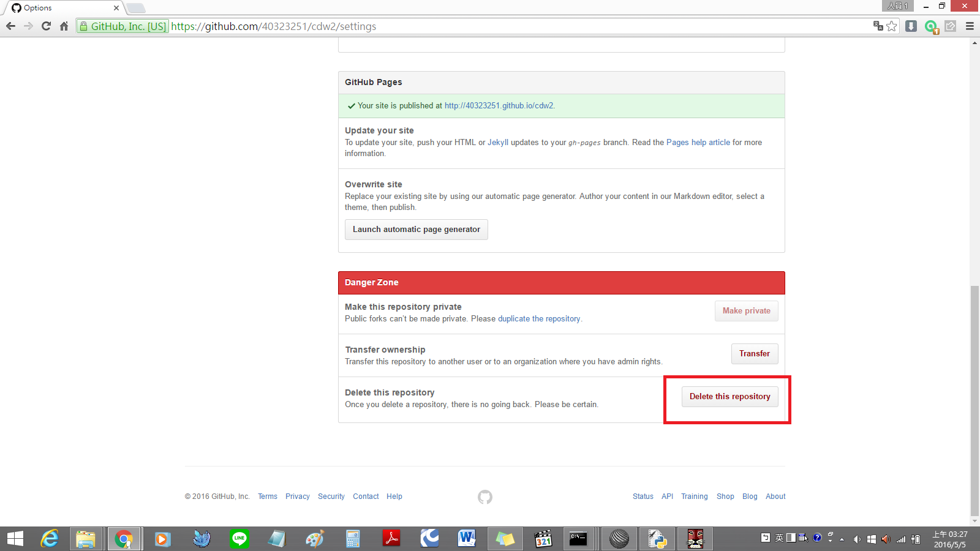Open File Explorer from the taskbar

[86, 539]
